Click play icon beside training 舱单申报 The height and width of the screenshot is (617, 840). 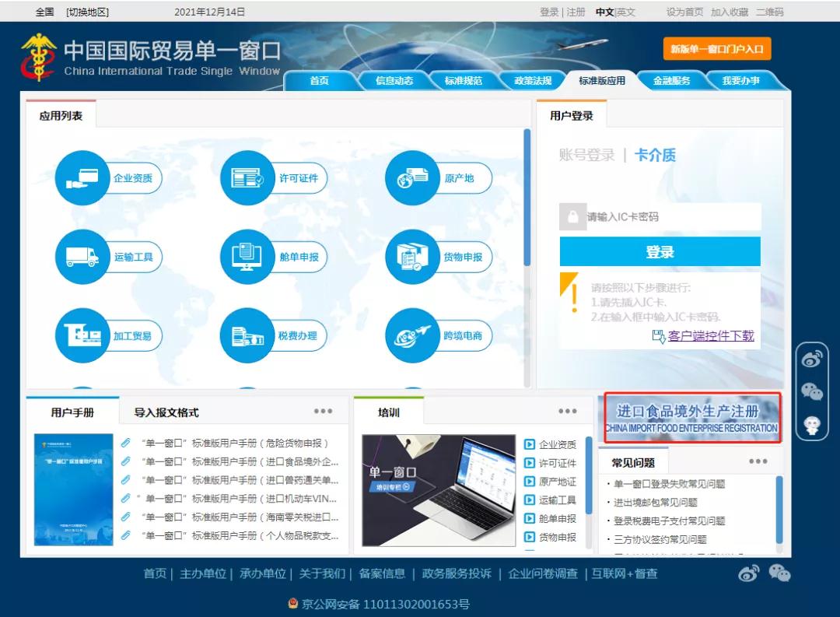click(530, 518)
